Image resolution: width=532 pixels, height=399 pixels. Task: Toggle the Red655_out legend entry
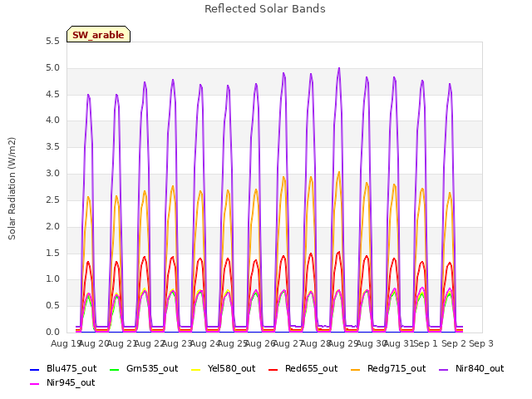(303, 369)
